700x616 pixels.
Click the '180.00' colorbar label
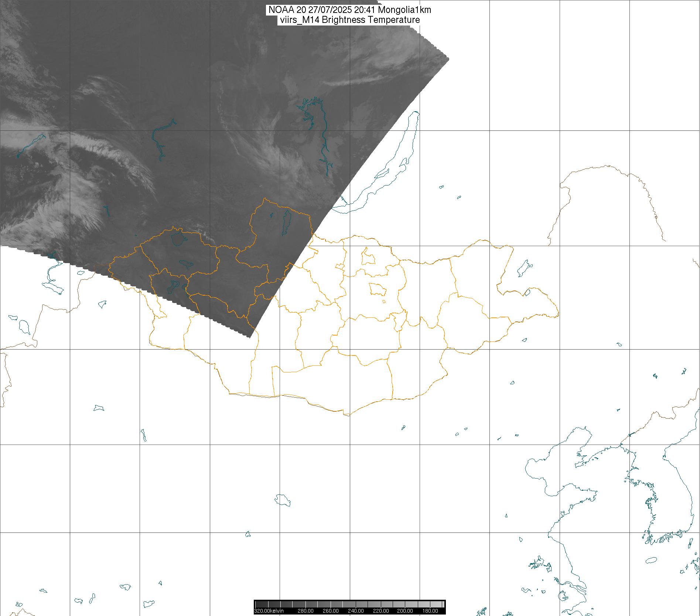point(430,611)
